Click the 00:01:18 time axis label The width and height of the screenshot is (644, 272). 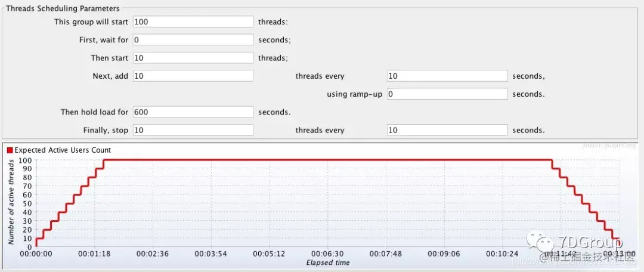(x=94, y=254)
